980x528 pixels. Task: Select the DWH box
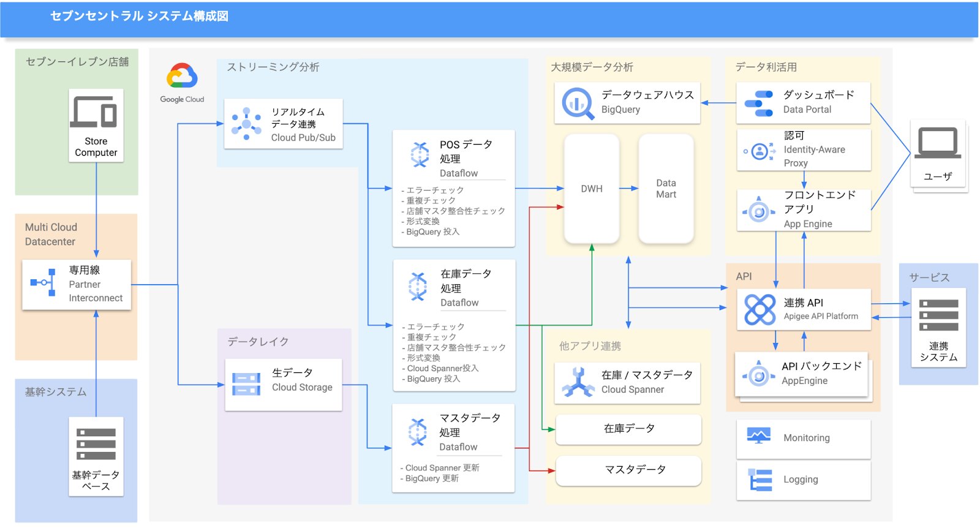click(592, 189)
